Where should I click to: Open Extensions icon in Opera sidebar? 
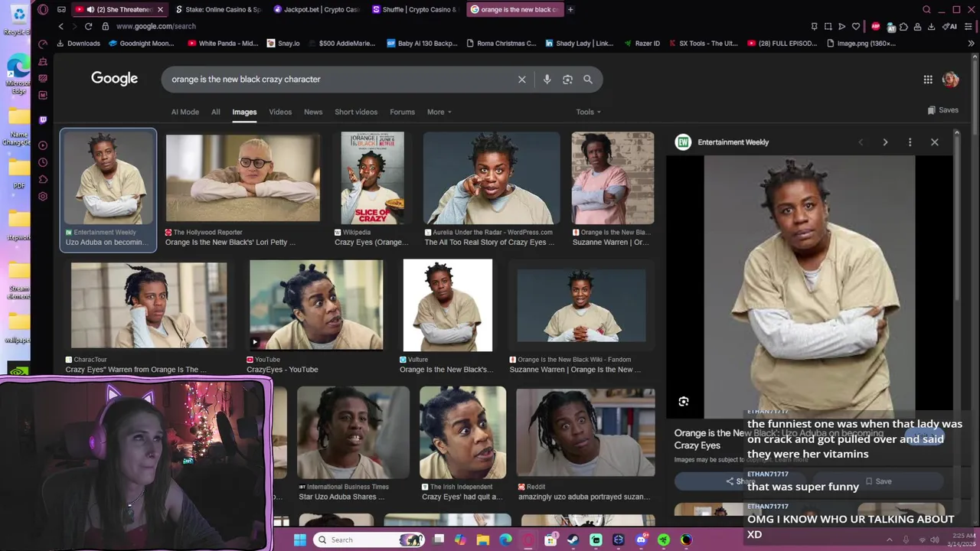(43, 179)
